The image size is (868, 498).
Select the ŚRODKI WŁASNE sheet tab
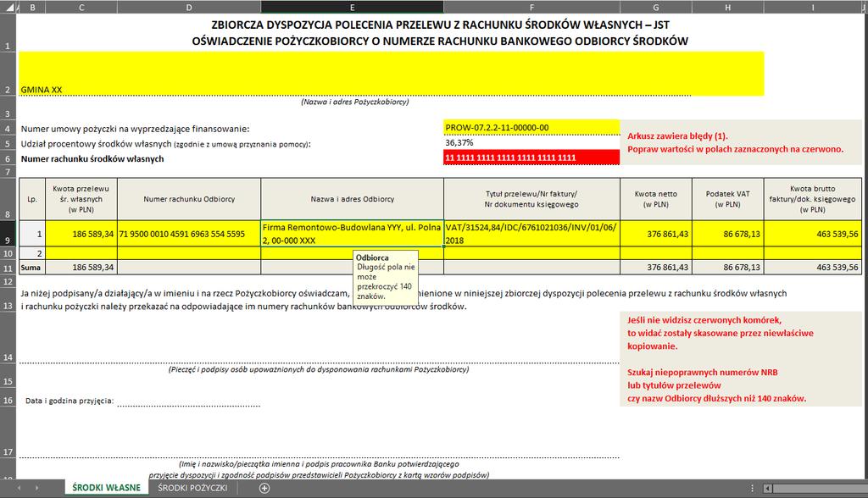coord(106,488)
